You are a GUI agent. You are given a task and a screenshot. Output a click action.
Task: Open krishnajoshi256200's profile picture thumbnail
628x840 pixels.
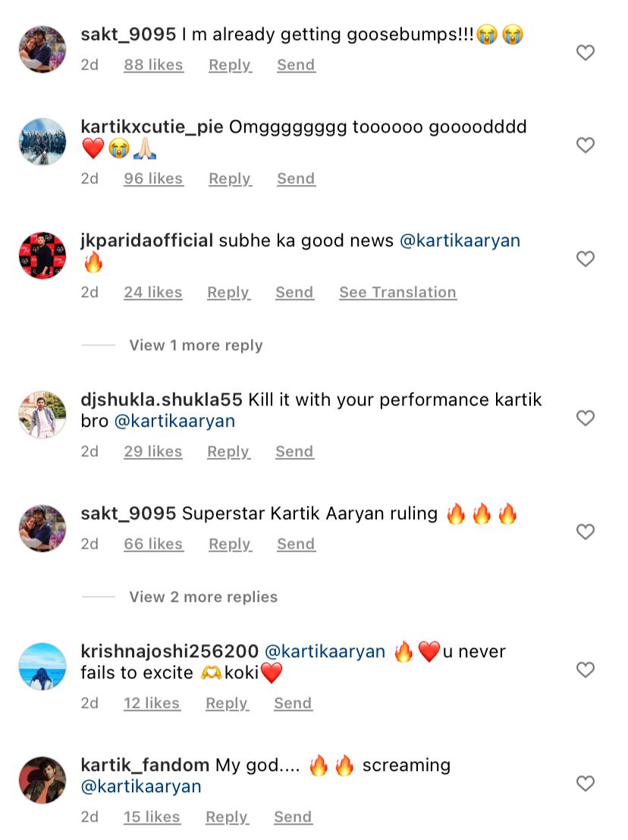coord(42,666)
